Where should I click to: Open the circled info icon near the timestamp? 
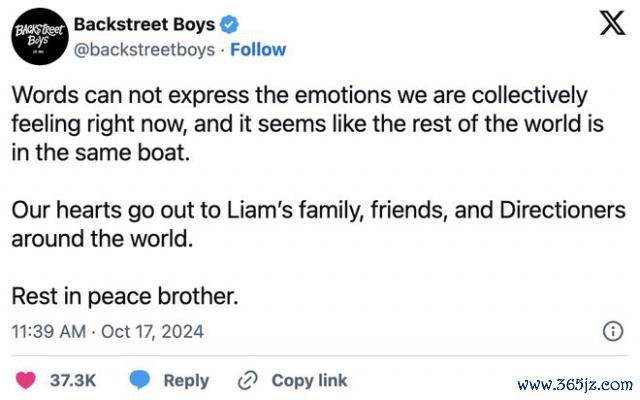(613, 331)
